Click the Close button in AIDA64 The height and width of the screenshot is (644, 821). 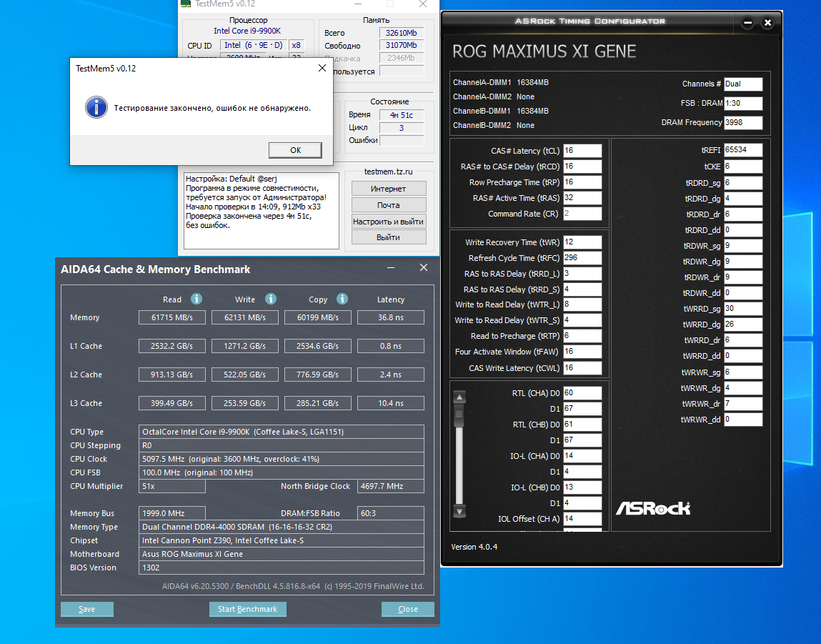tap(408, 609)
